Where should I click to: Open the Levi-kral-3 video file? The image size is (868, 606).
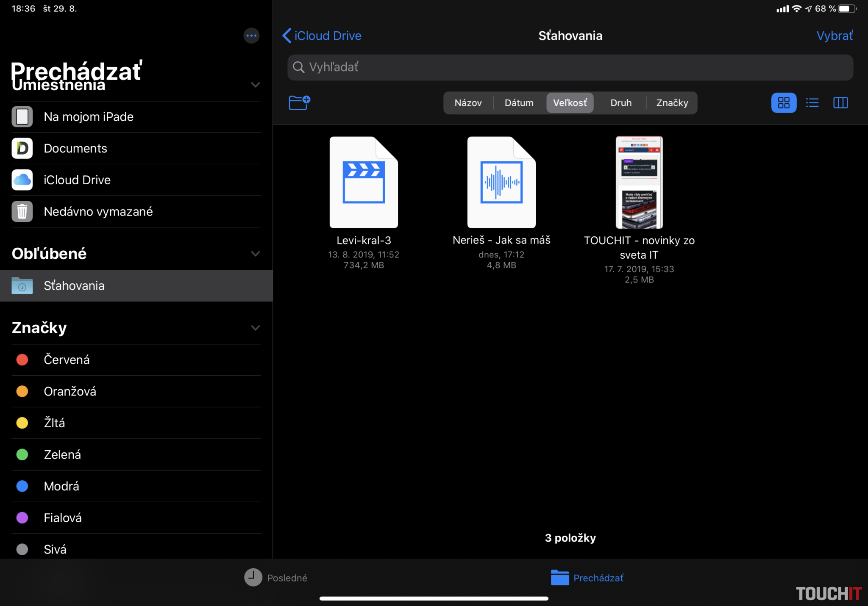click(x=364, y=183)
